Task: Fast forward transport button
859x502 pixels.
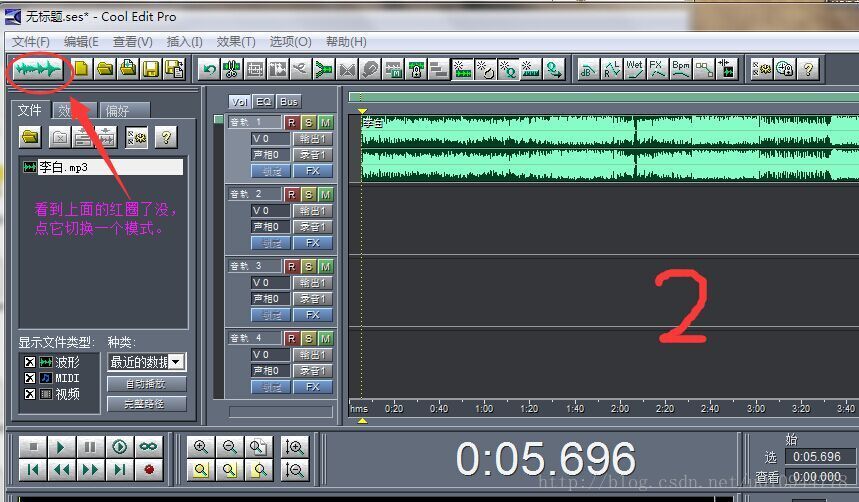Action: tap(90, 470)
